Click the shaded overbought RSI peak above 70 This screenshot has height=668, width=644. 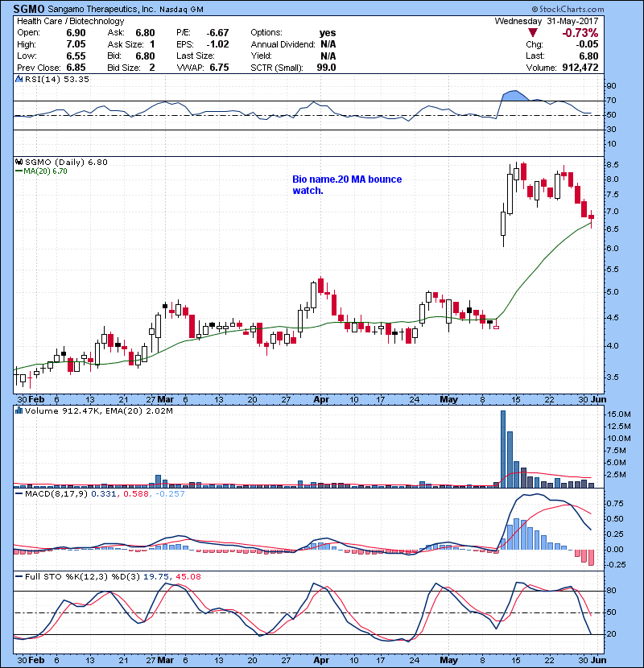[516, 96]
